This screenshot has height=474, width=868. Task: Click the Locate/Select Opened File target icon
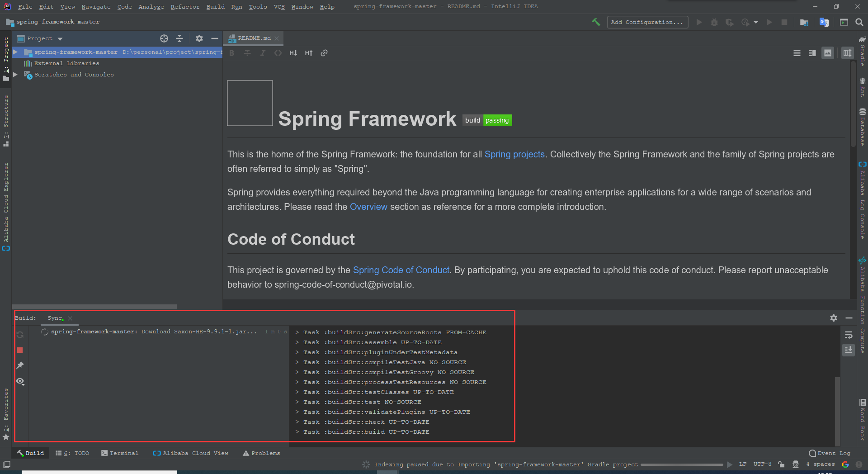164,38
